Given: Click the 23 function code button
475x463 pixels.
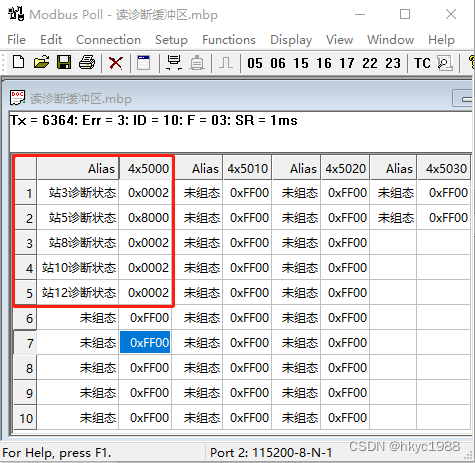Looking at the screenshot, I should (x=393, y=63).
